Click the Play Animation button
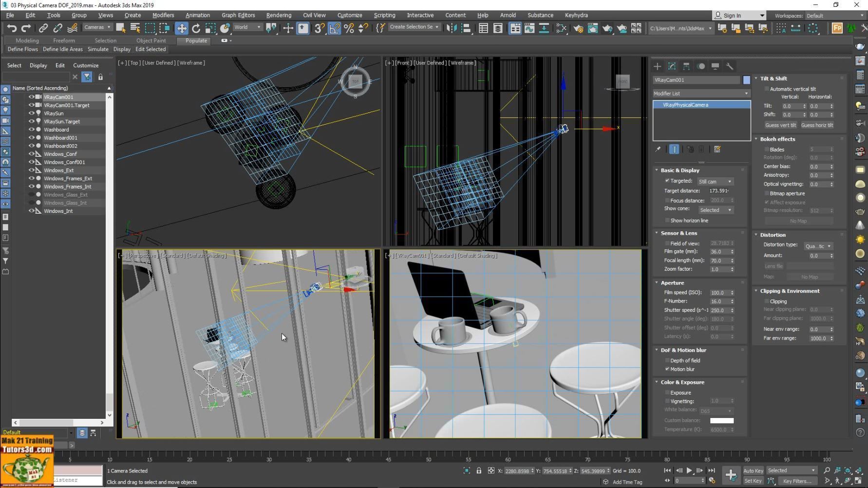 click(x=689, y=470)
